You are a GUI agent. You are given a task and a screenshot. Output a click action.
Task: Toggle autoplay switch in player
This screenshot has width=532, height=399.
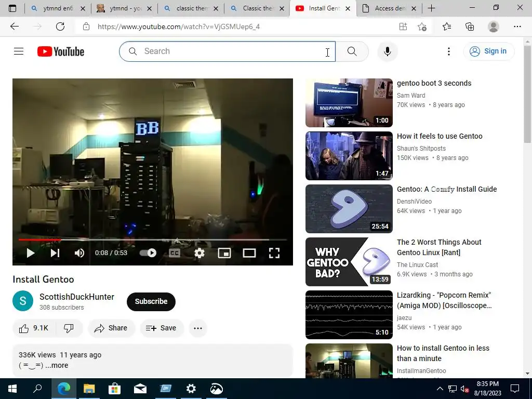[148, 253]
